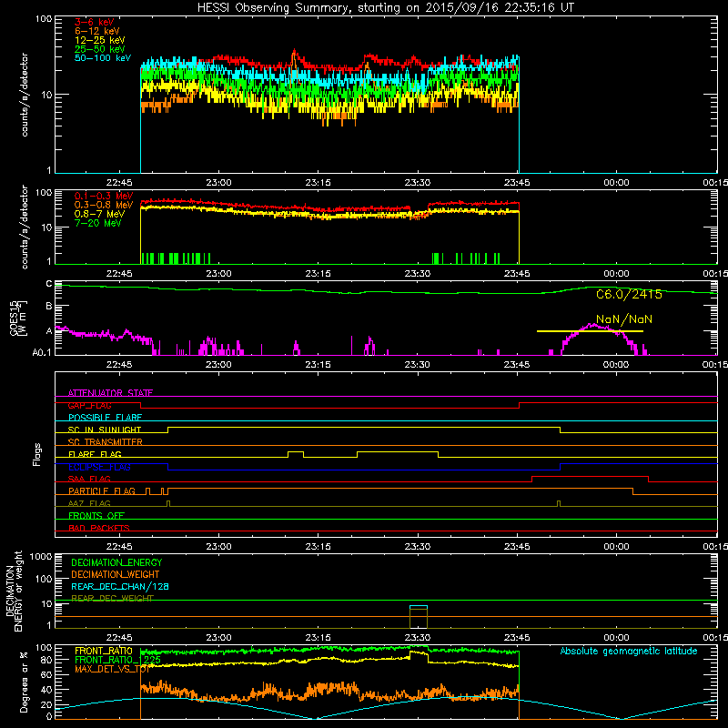
Task: Click the raised SAA_FLAG segment near 23:55
Action: click(x=590, y=476)
